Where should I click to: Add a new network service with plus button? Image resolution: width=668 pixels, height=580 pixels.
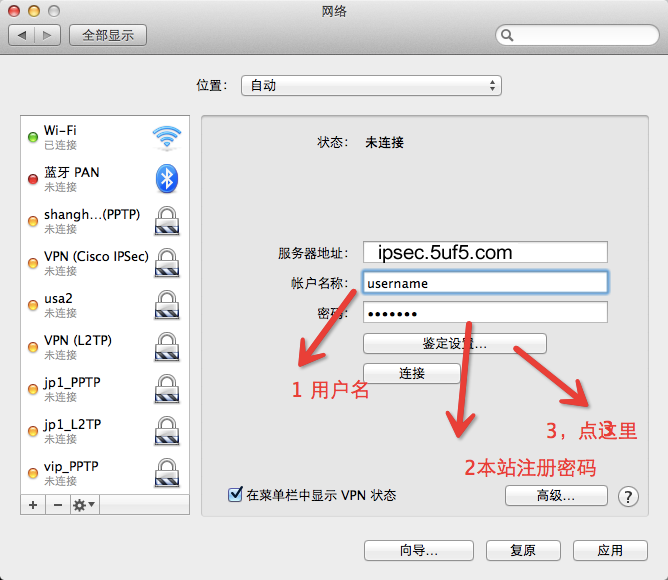(33, 505)
